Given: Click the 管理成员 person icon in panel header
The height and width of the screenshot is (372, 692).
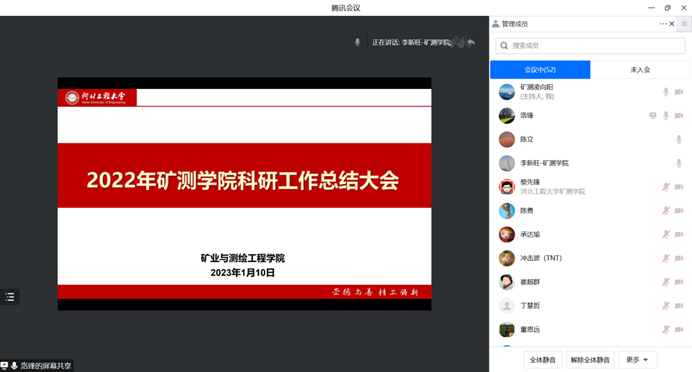Looking at the screenshot, I should coord(496,24).
